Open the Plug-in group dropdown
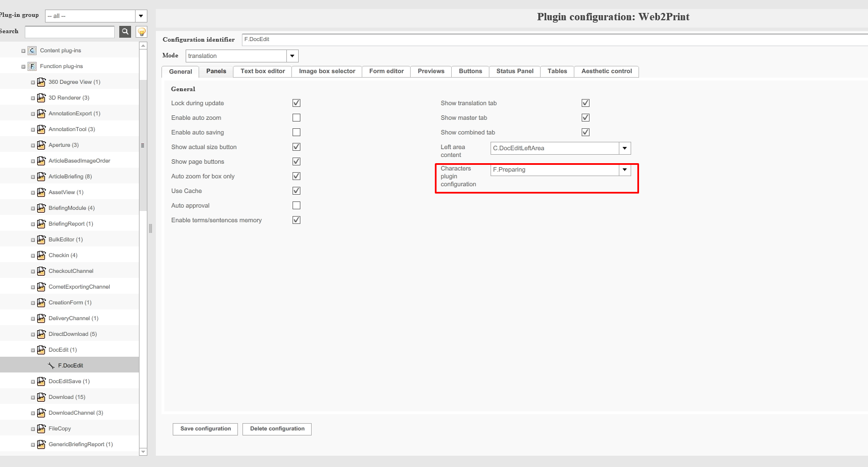Image resolution: width=868 pixels, height=467 pixels. coord(141,15)
